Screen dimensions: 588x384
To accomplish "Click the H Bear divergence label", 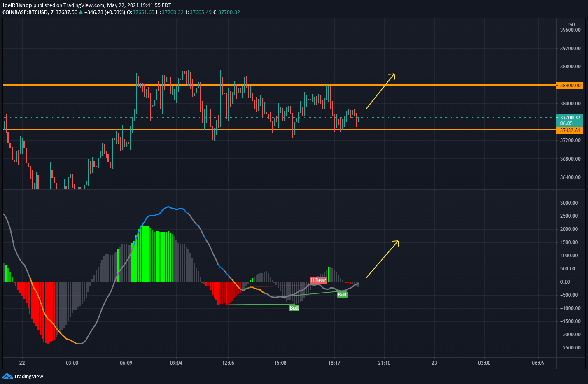I will [318, 280].
